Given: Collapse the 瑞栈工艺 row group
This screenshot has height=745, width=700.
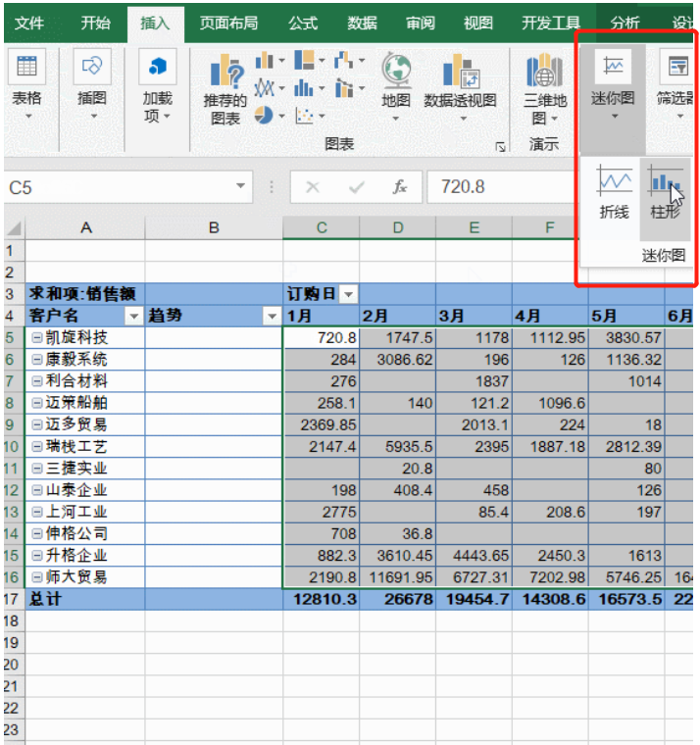Looking at the screenshot, I should click(x=37, y=447).
